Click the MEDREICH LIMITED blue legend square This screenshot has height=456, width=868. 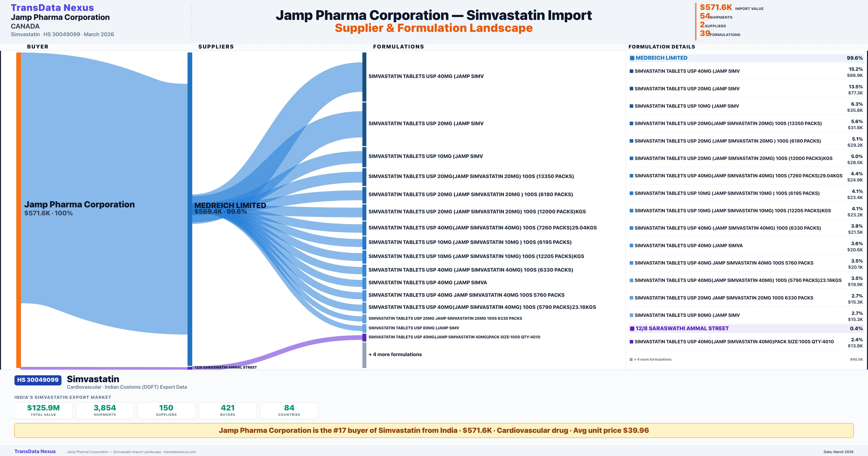(x=632, y=58)
